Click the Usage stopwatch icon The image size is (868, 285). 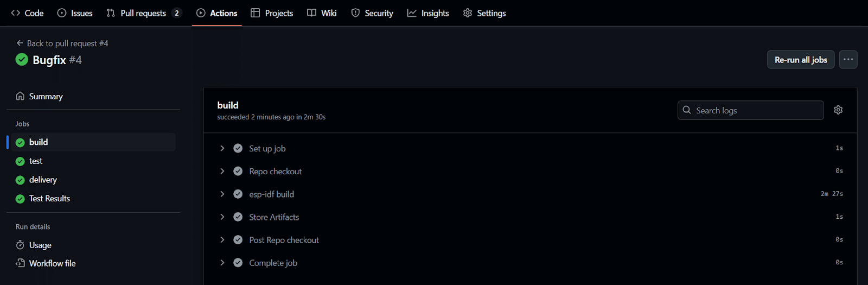click(x=20, y=245)
